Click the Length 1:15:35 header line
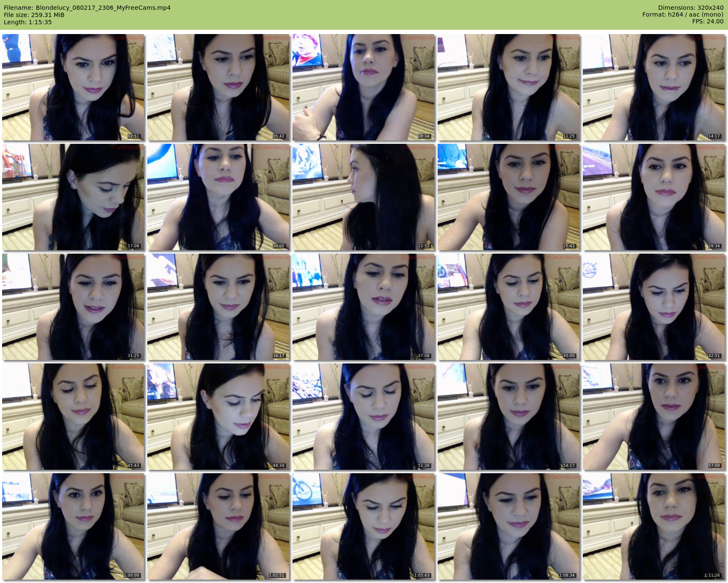 click(28, 22)
